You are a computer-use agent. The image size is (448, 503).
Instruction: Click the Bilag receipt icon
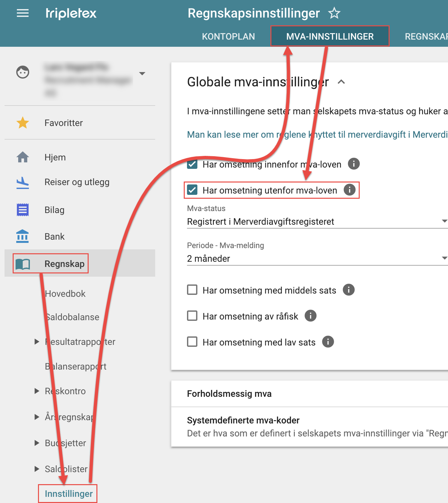[23, 210]
